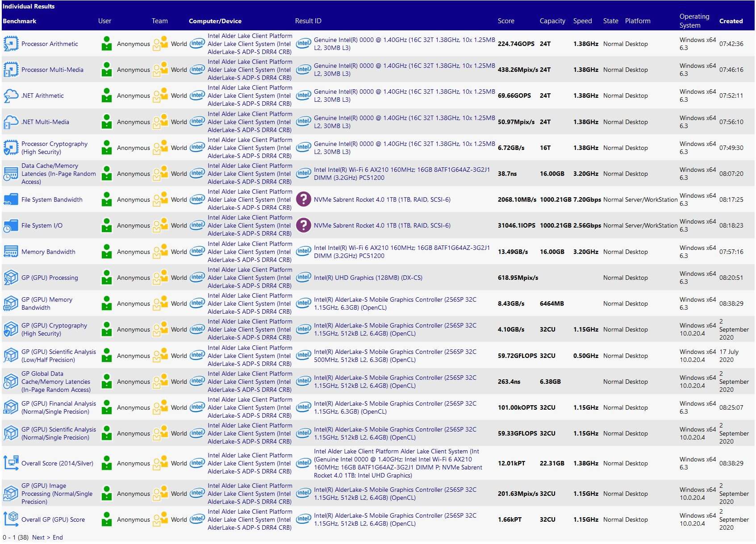Open Data Cache/Memory Latencies benchmark link
756x544 pixels.
[58, 174]
